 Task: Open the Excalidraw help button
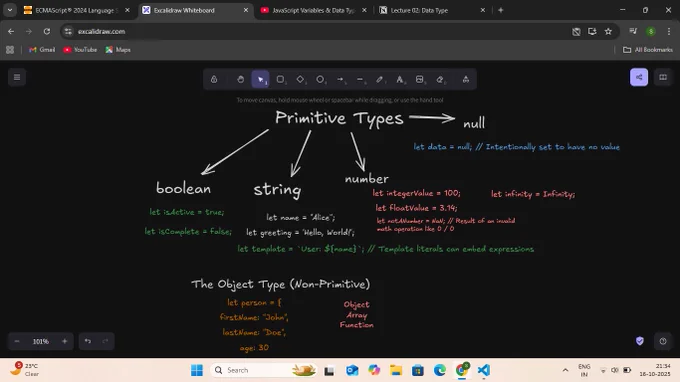coord(663,341)
